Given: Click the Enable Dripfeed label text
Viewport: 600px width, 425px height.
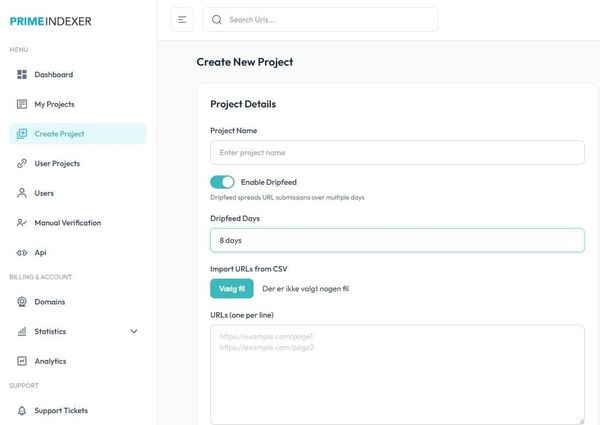Looking at the screenshot, I should pos(269,182).
